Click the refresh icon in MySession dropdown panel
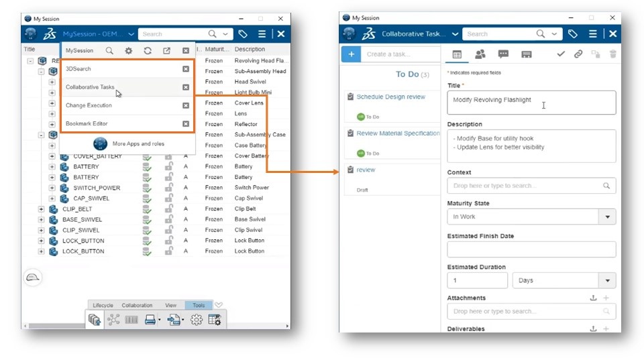This screenshot has width=644, height=362. (x=148, y=50)
